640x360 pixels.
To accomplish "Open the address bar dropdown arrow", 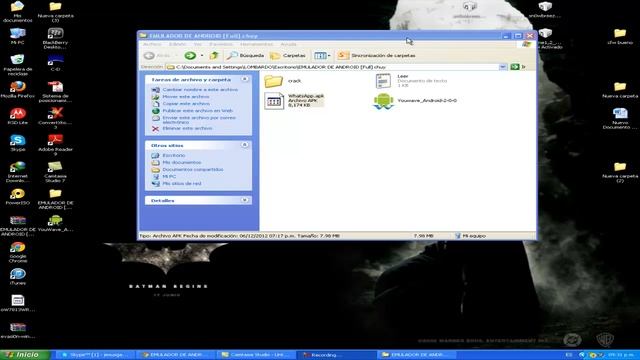I will click(503, 67).
